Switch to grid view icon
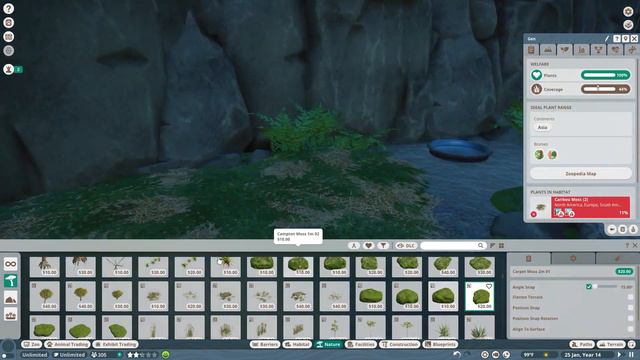 pyautogui.click(x=501, y=245)
